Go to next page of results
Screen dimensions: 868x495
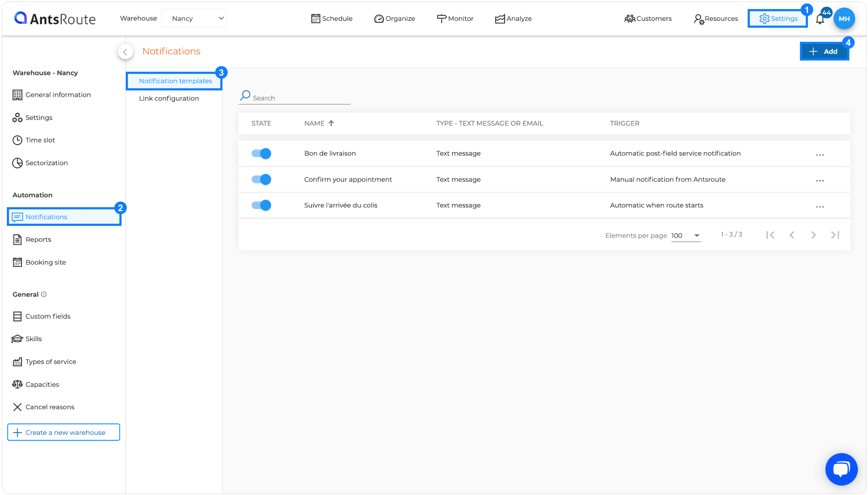(814, 235)
